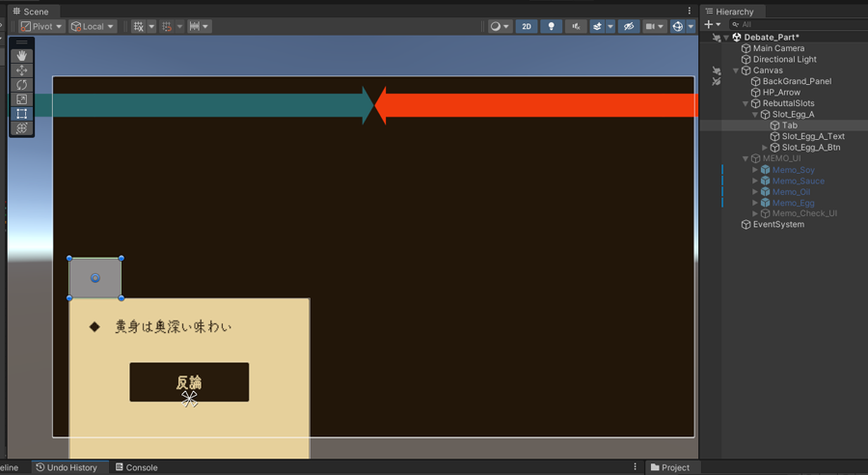The height and width of the screenshot is (475, 868).
Task: Select the Move tool
Action: [21, 70]
